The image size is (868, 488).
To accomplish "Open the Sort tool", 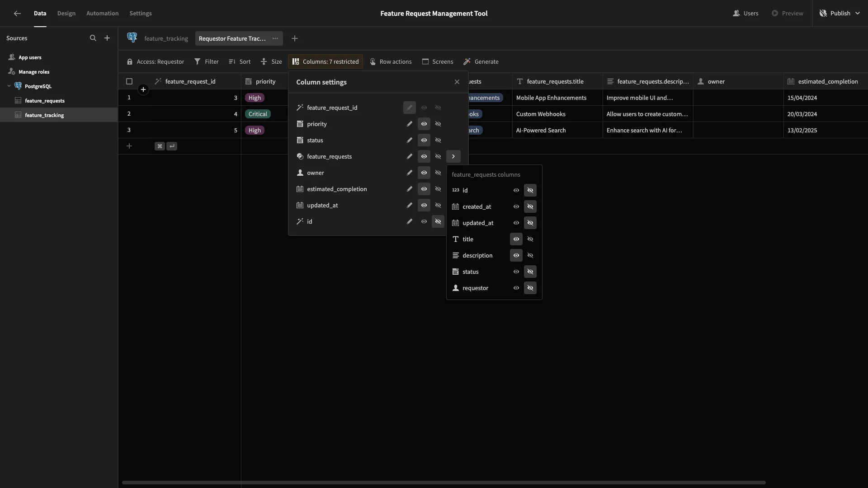I will pos(240,61).
